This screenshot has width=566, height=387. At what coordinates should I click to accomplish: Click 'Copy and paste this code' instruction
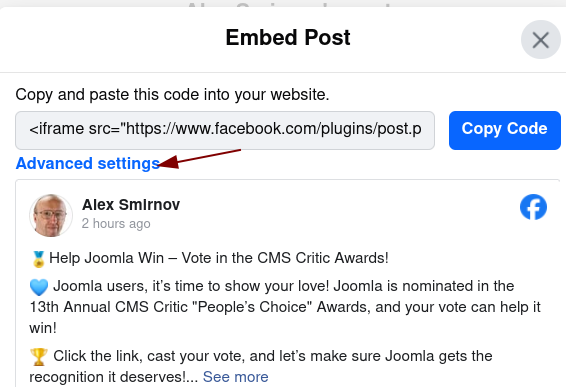[172, 95]
